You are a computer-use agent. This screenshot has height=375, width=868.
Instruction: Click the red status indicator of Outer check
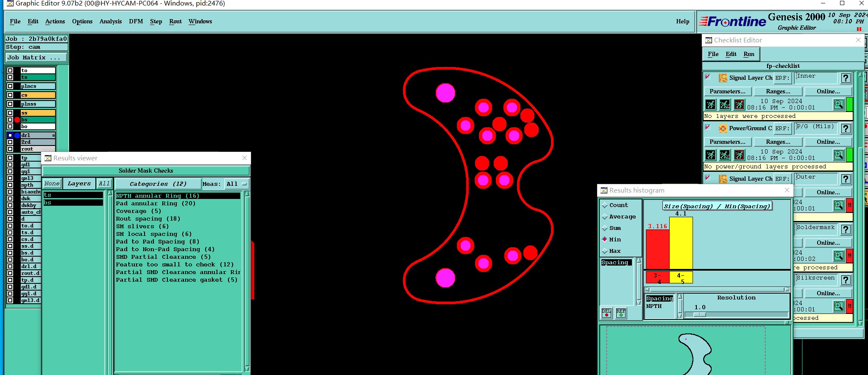click(849, 205)
